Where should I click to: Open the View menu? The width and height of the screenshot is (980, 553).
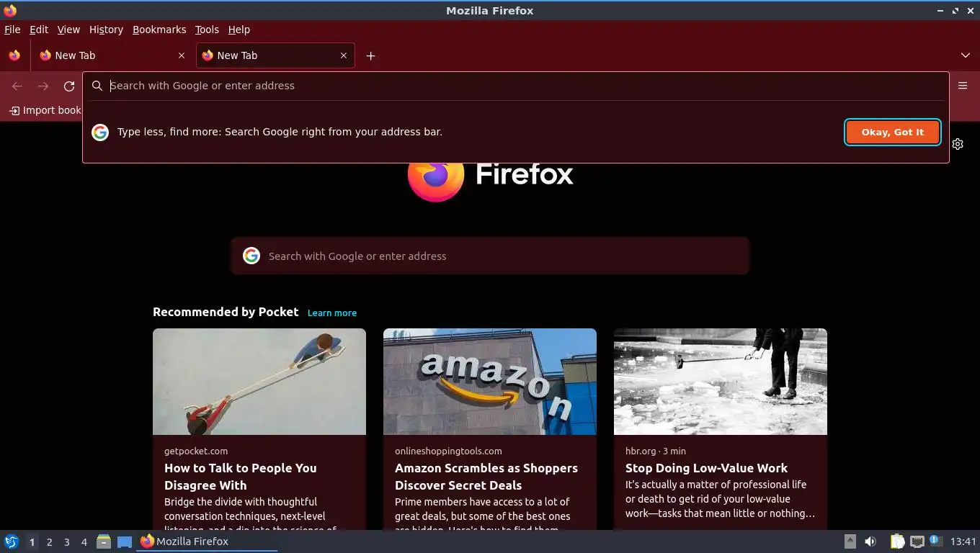pos(68,30)
